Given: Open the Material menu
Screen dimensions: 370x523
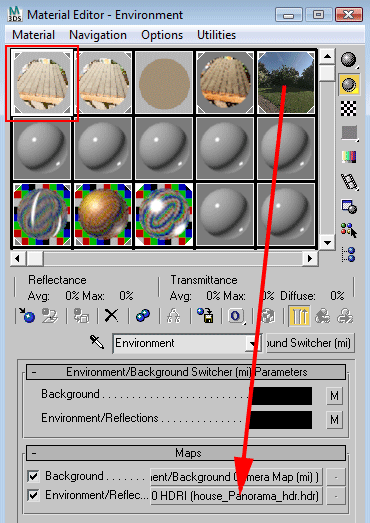Looking at the screenshot, I should [x=33, y=35].
